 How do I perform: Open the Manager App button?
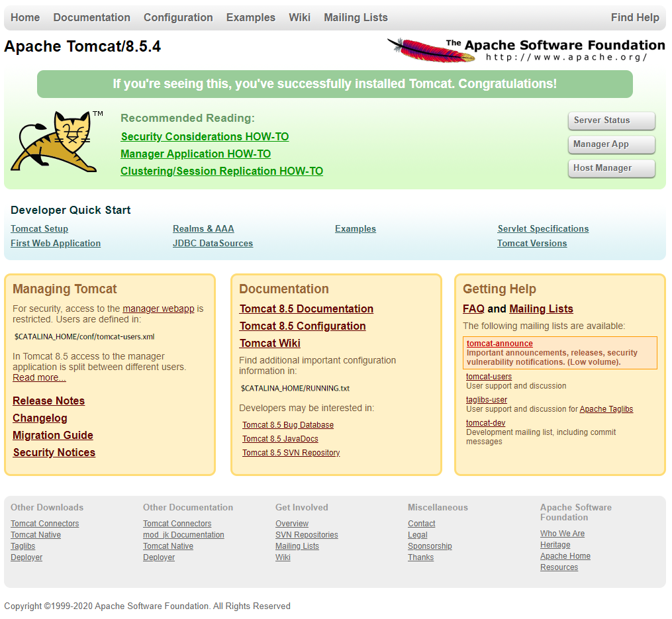[612, 144]
